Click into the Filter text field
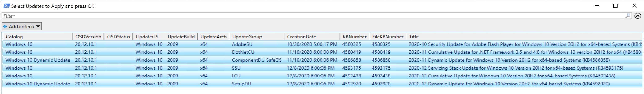The width and height of the screenshot is (644, 94). pyautogui.click(x=315, y=16)
